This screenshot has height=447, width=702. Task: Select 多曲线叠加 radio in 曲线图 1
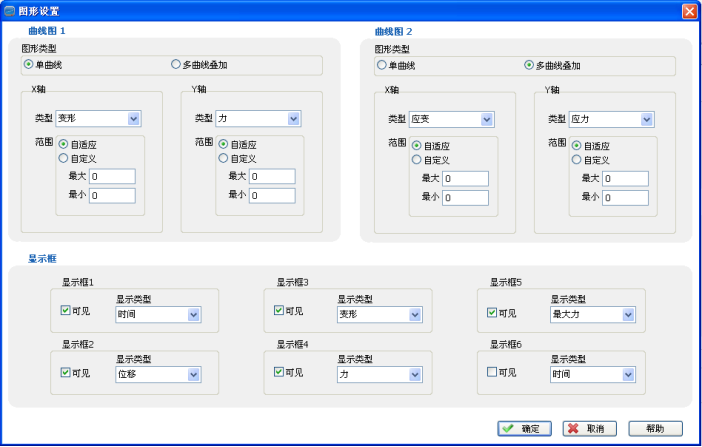tap(177, 65)
